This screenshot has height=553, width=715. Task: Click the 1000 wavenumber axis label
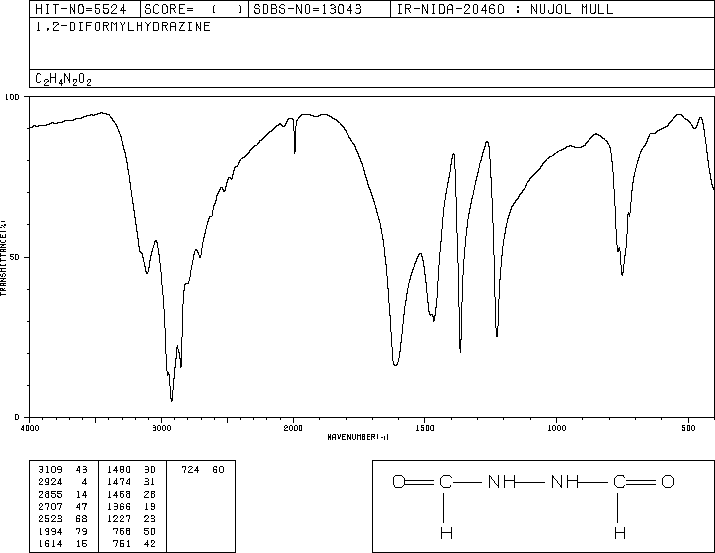tap(557, 428)
